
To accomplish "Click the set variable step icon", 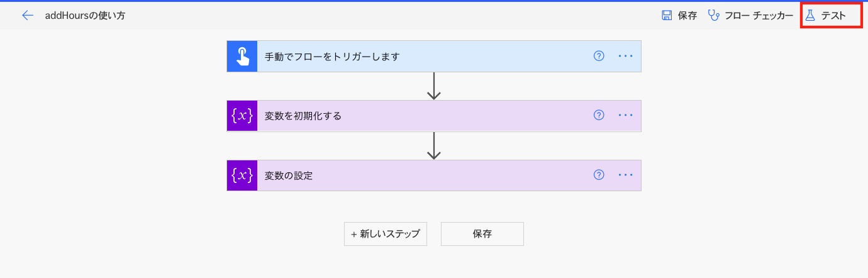I will click(242, 175).
